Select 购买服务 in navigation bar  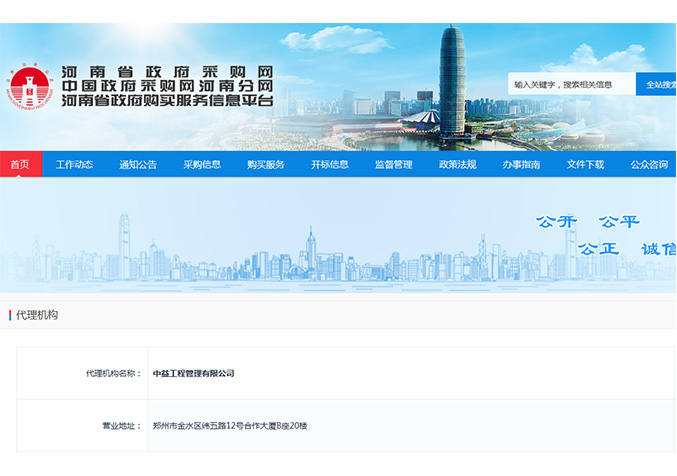click(x=266, y=164)
